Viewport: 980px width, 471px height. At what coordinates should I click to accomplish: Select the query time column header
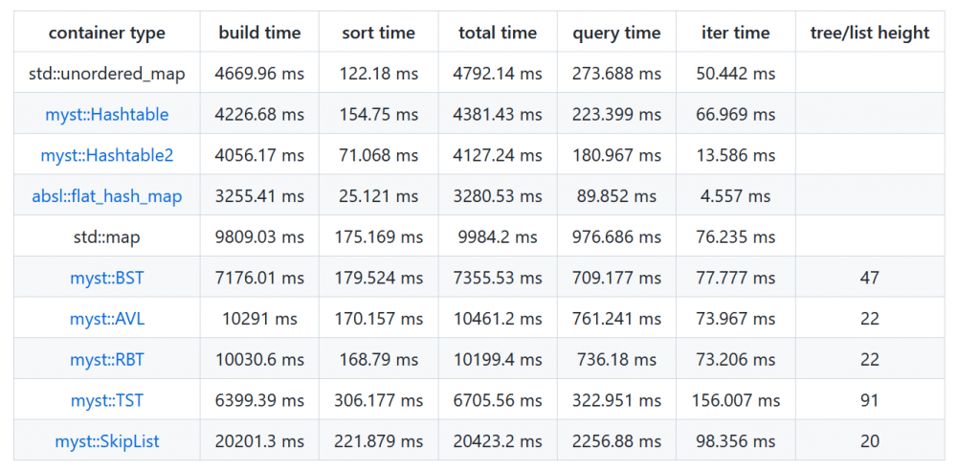[616, 33]
